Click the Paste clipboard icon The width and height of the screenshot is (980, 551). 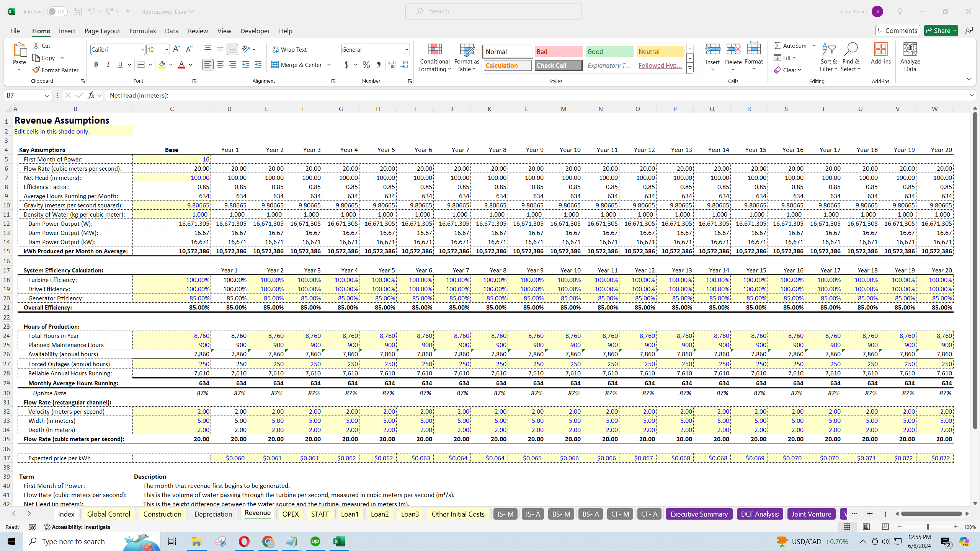(x=19, y=50)
